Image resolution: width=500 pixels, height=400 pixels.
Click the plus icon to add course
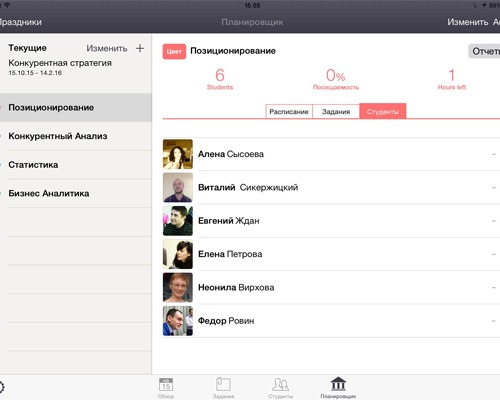[x=140, y=48]
